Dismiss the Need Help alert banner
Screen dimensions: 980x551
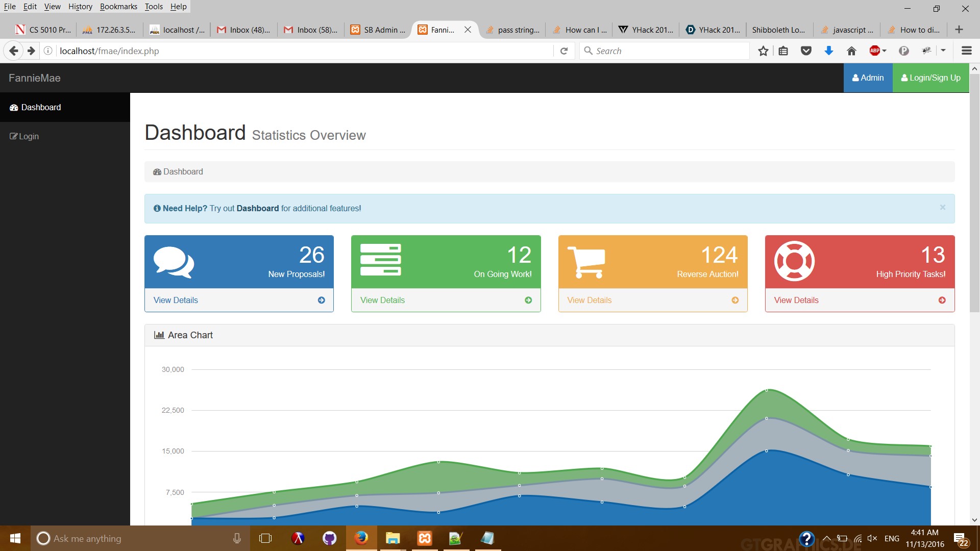click(942, 207)
